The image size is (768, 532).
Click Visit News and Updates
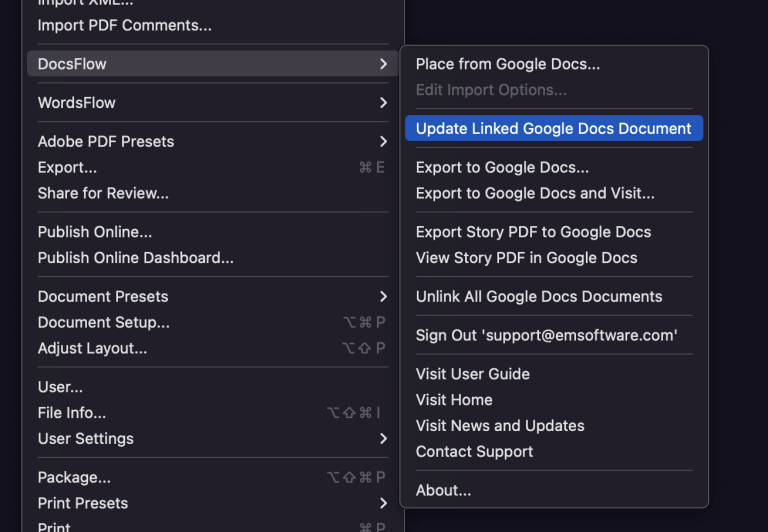pyautogui.click(x=499, y=426)
